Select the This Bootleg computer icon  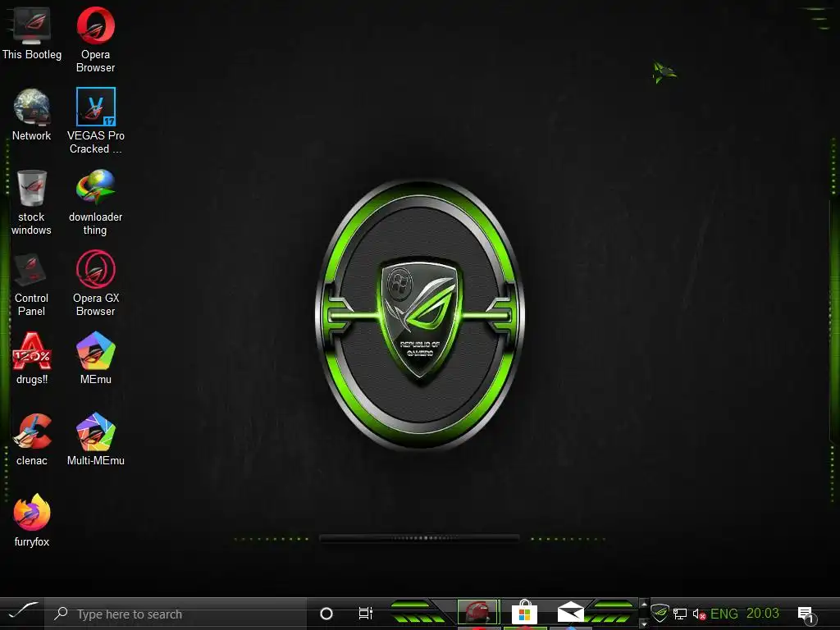[x=32, y=34]
